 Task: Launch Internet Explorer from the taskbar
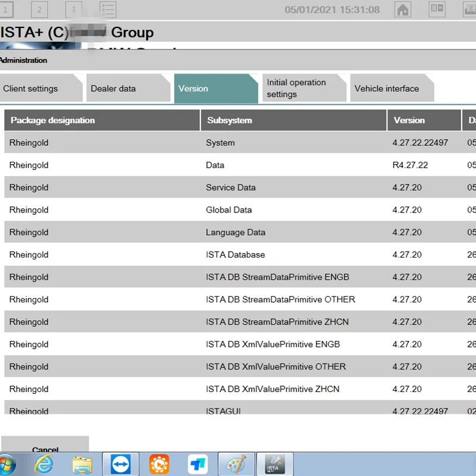coord(43,464)
